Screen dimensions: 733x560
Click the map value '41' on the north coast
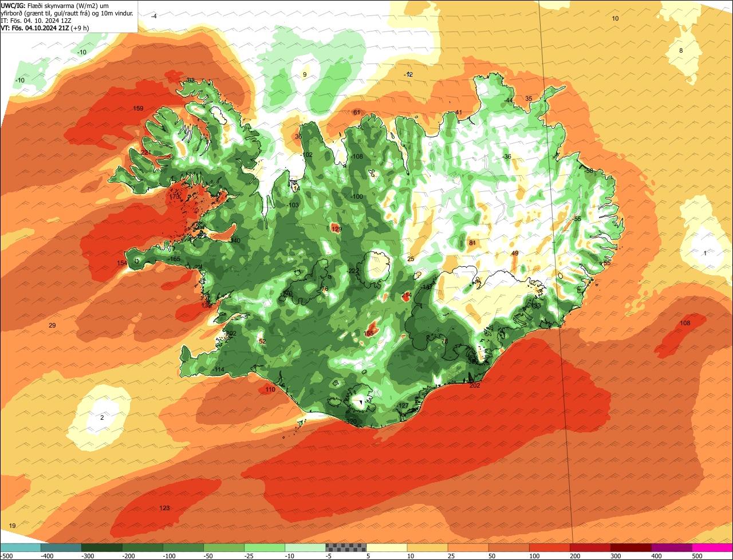[x=459, y=112]
